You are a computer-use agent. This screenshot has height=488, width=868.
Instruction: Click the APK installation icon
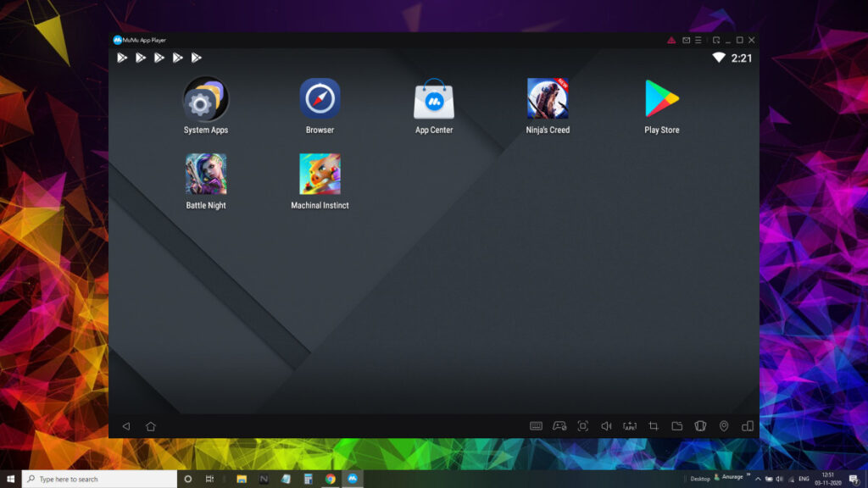point(630,426)
